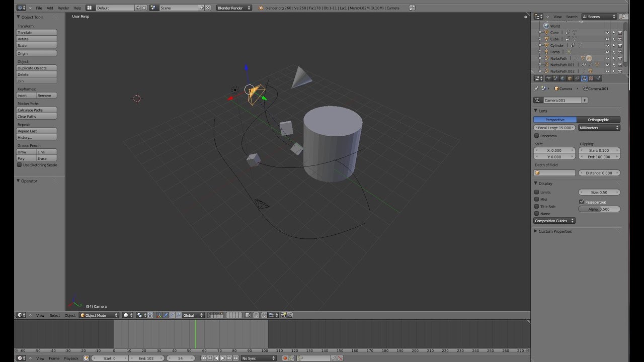Enable the Panorama checkbox

point(536,136)
